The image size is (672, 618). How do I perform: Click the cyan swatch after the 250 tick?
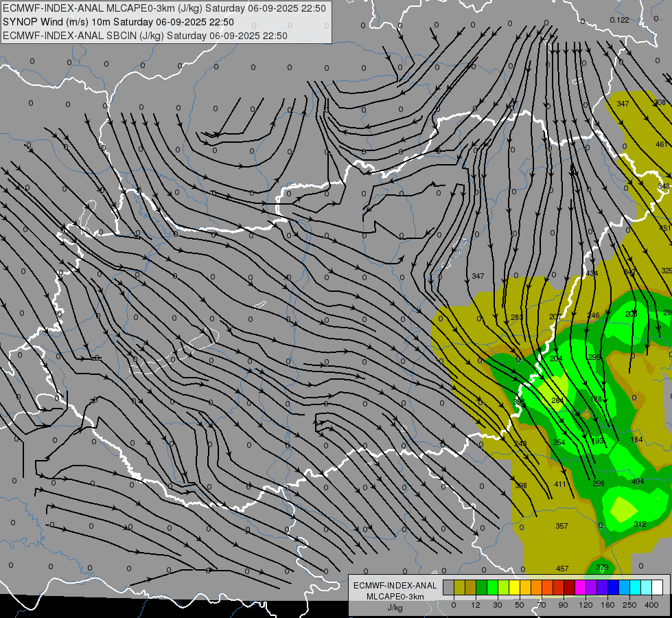pos(636,587)
